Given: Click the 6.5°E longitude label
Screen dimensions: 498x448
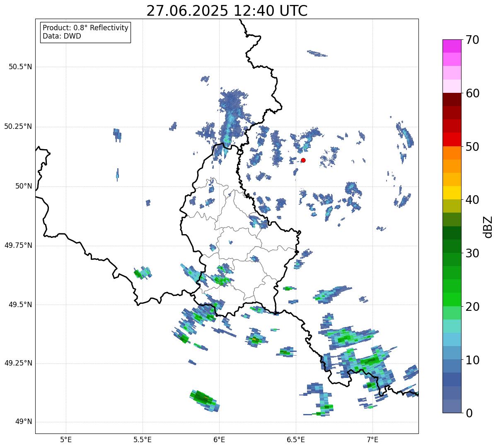Looking at the screenshot, I should (x=296, y=440).
